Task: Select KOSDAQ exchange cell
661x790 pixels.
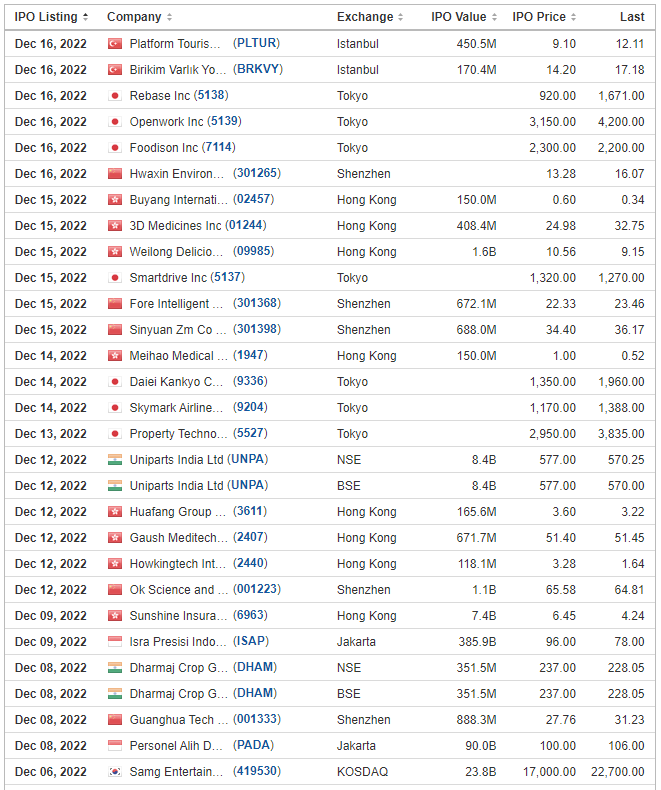Action: tap(362, 772)
